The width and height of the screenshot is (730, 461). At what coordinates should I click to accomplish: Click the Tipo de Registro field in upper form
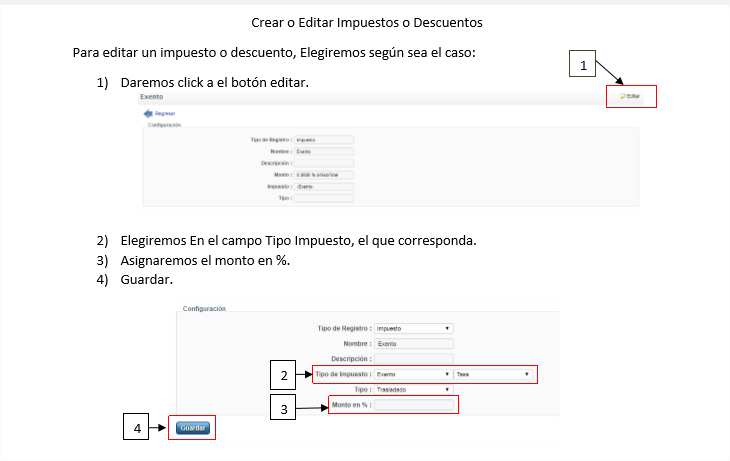point(324,139)
